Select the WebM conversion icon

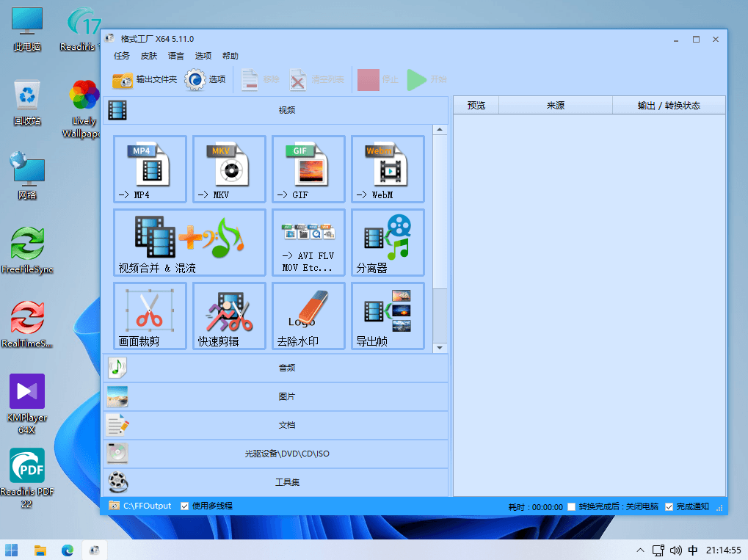coord(388,169)
